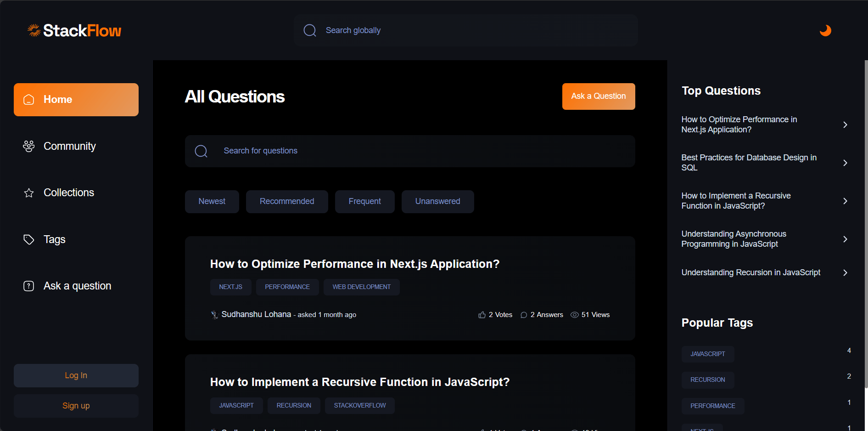
Task: Expand 'Best Practices for Database Design in SQL'
Action: (846, 163)
